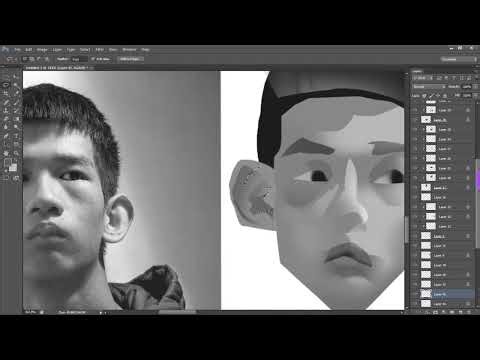Image resolution: width=480 pixels, height=360 pixels.
Task: Select the Healing Brush tool
Action: point(6,102)
